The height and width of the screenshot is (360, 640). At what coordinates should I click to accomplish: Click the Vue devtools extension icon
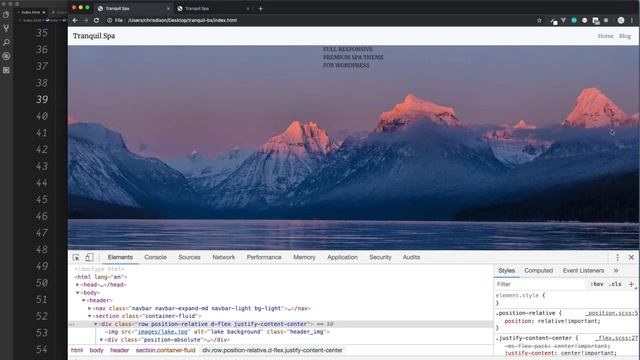[x=563, y=20]
